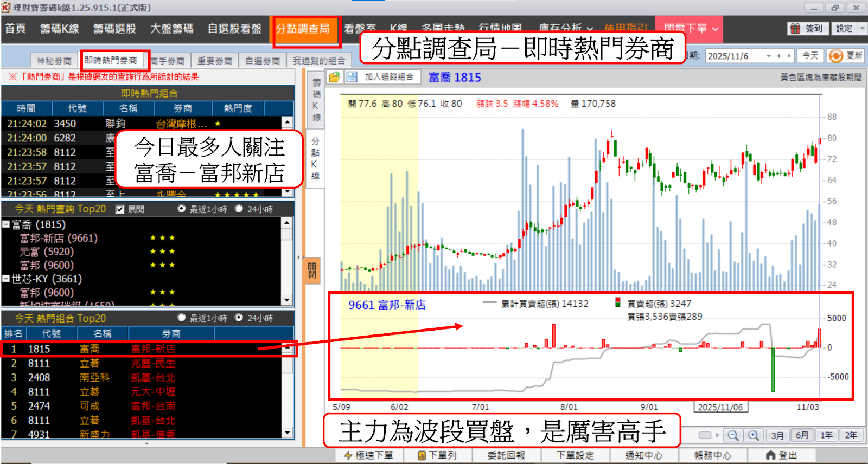Open 下單設定 in the bottom bar
Viewport: 868px width, 464px height.
pos(575,455)
